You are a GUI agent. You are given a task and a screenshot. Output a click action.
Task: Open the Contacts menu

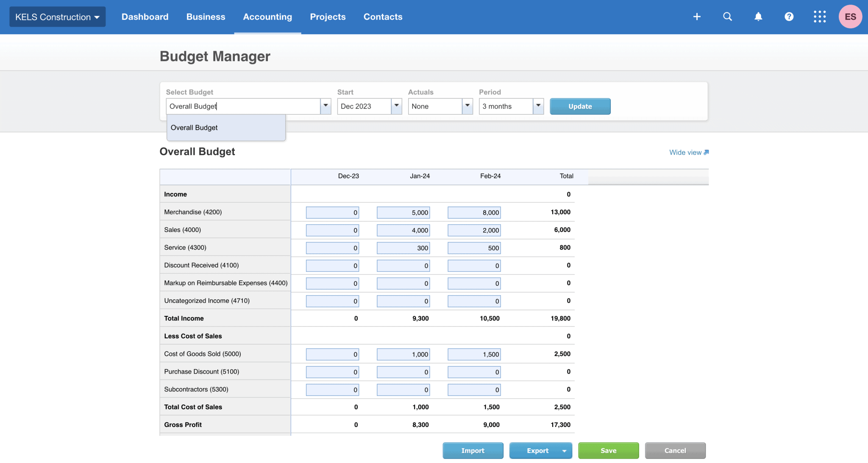(383, 17)
